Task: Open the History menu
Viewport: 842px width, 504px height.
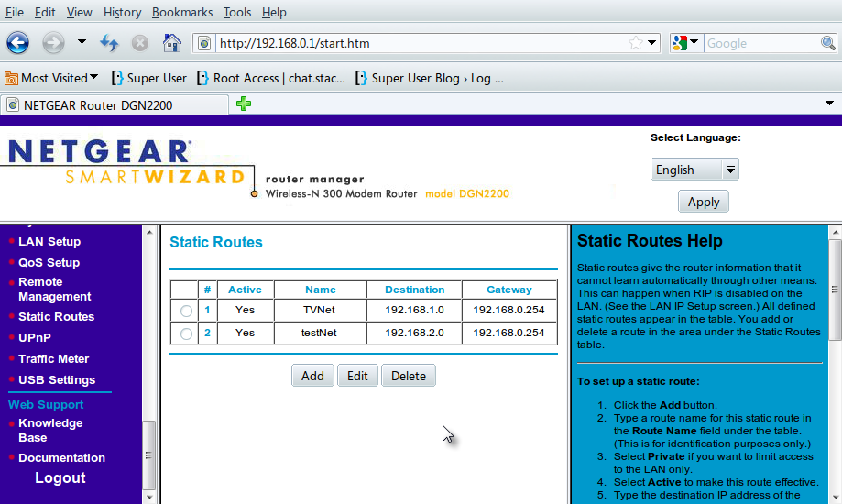Action: tap(123, 12)
